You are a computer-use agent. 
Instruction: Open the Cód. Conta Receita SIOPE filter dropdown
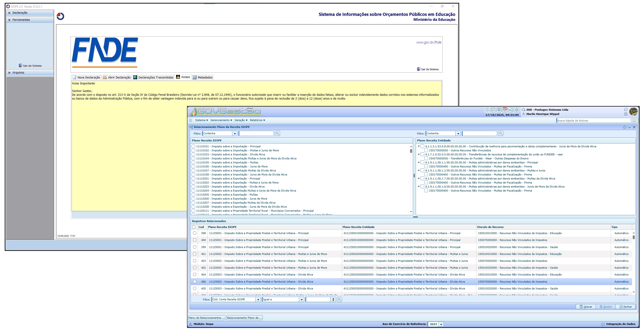[258, 300]
